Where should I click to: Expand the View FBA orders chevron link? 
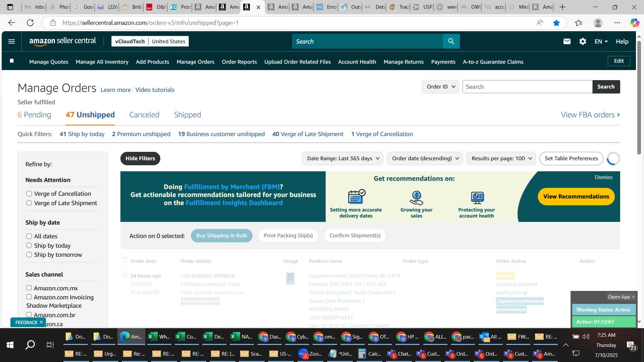[x=590, y=115]
